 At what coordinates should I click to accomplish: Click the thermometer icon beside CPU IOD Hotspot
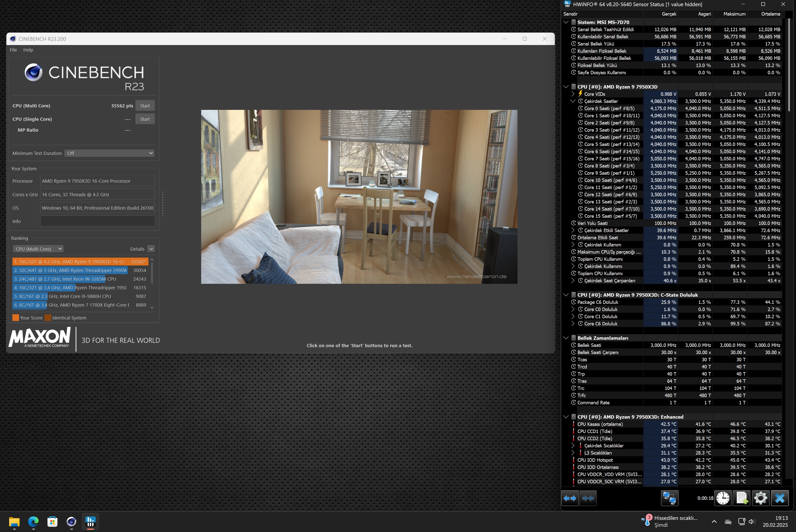click(573, 460)
